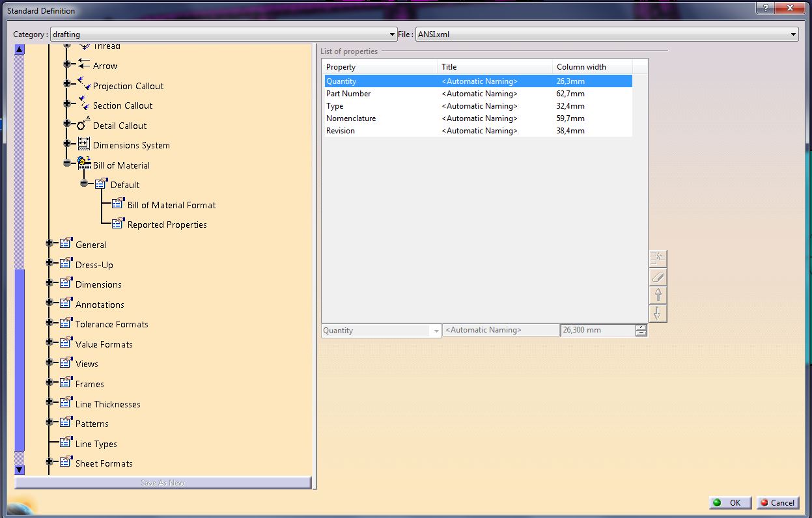Click the Arrow node icon in tree
The width and height of the screenshot is (812, 518).
[x=84, y=64]
